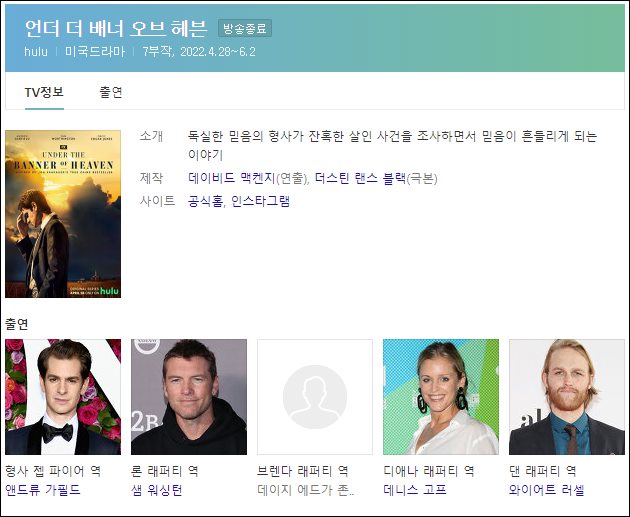Click the photo above 론 래퍼티 역
This screenshot has width=630, height=517.
(188, 397)
